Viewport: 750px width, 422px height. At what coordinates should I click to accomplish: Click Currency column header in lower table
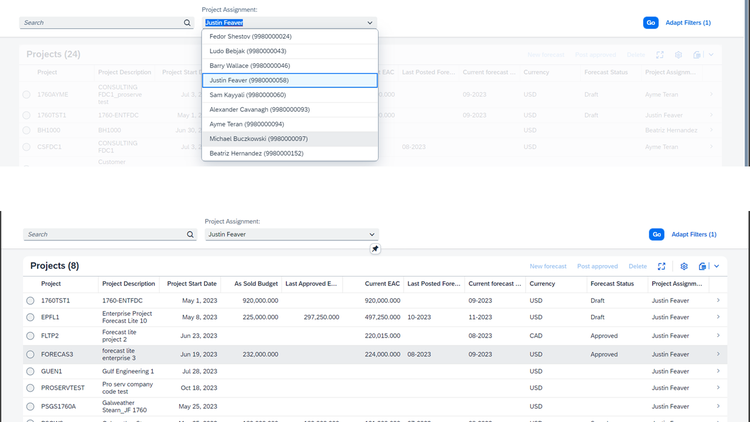(x=542, y=284)
